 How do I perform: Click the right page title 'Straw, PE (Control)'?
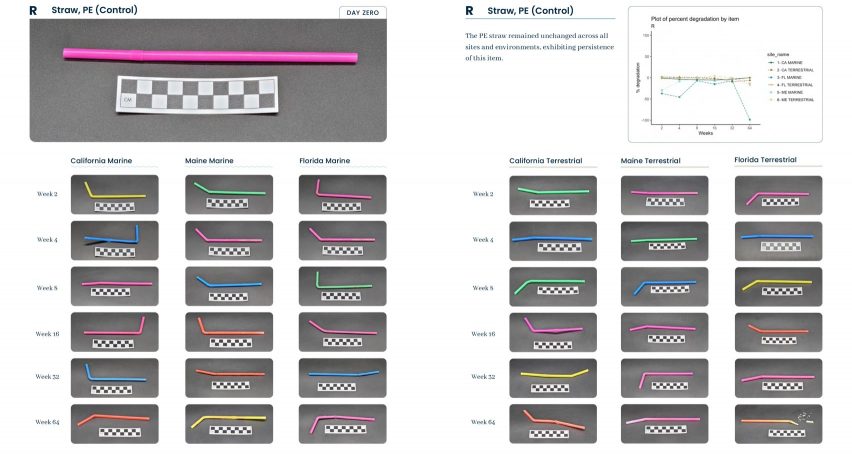tap(530, 10)
